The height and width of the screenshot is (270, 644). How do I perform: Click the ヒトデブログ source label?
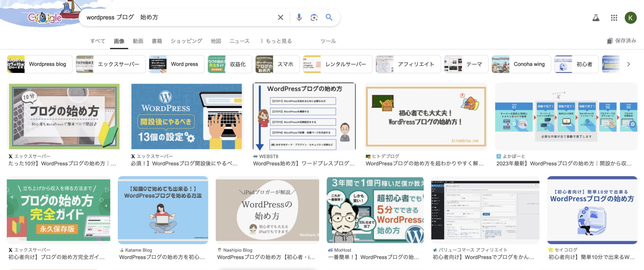(x=386, y=156)
